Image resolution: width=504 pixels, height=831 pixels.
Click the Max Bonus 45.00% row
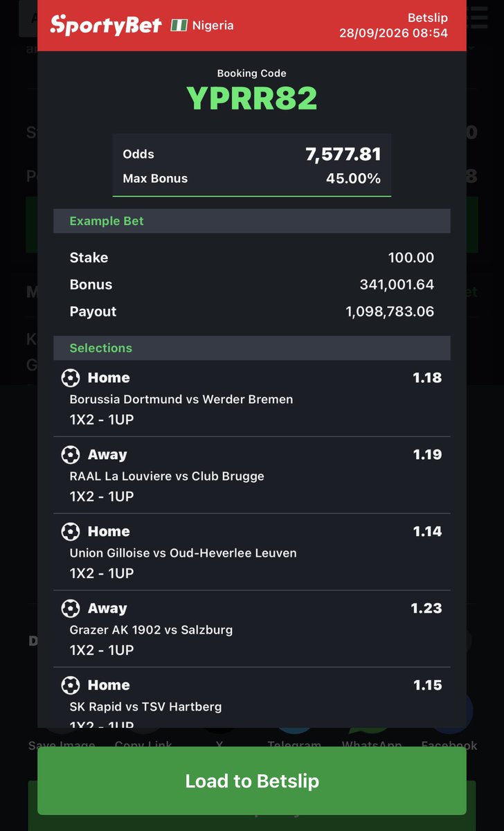(x=252, y=178)
